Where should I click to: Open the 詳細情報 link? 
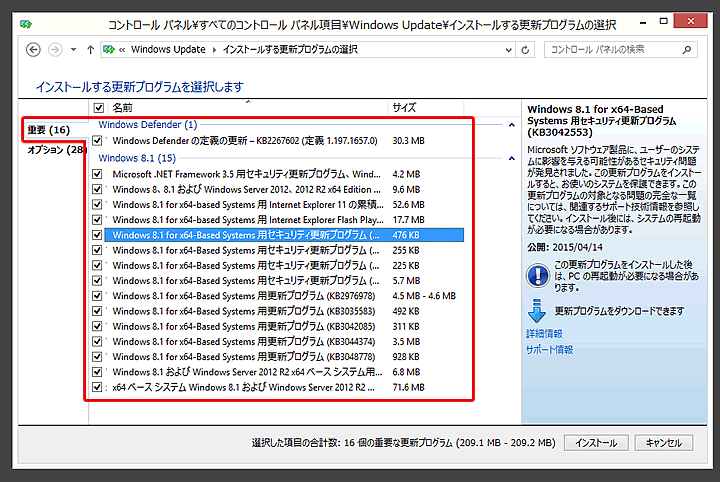[x=545, y=334]
